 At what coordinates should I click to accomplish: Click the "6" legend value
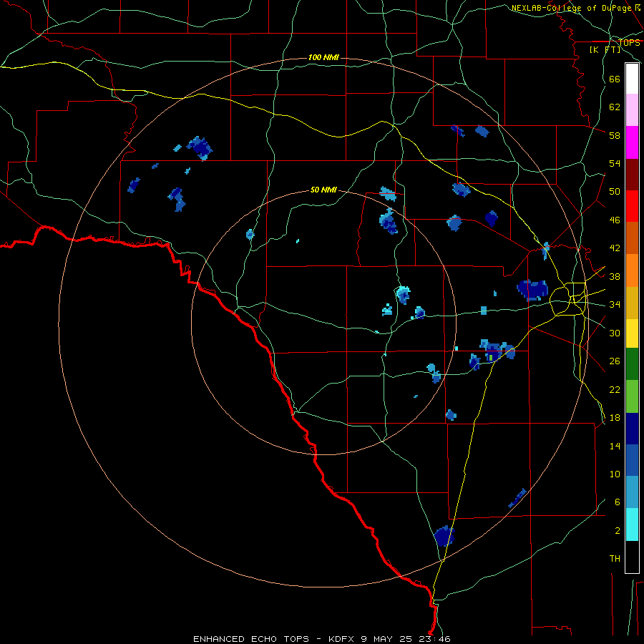(x=618, y=502)
